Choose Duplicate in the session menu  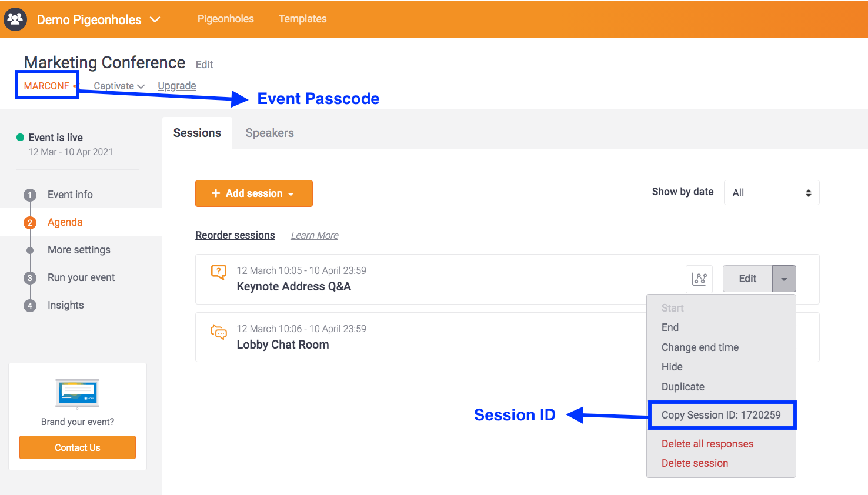(683, 387)
